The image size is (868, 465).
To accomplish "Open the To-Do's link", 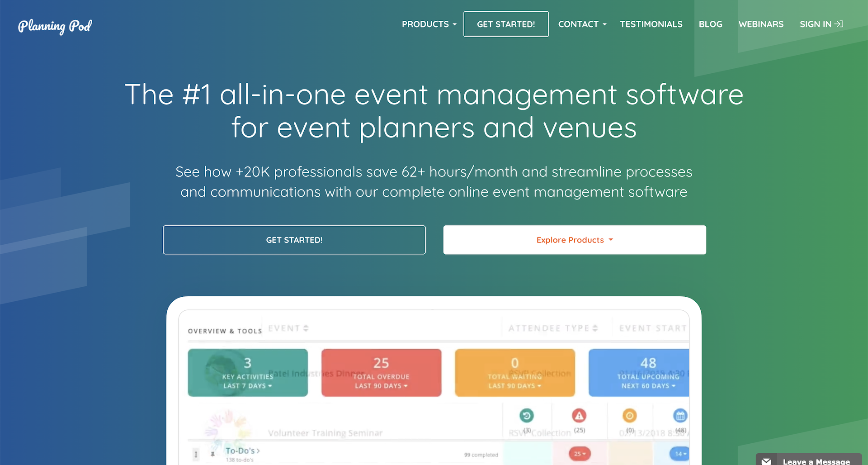I will tap(242, 451).
